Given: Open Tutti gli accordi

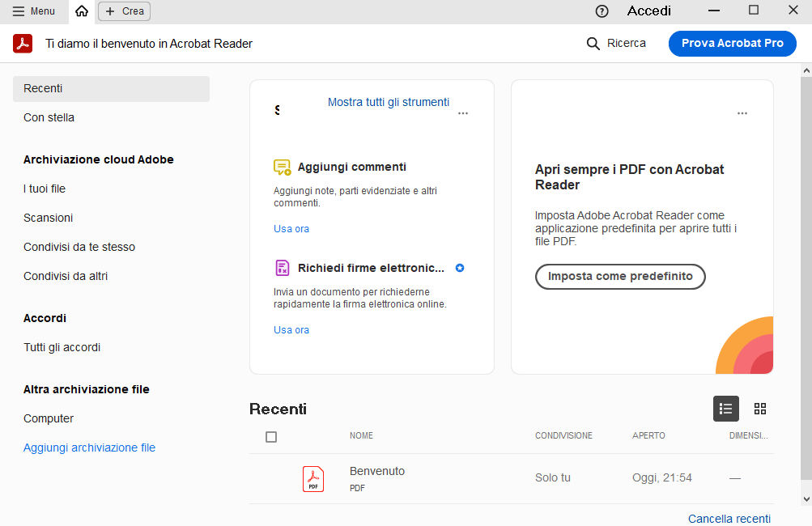Looking at the screenshot, I should pyautogui.click(x=62, y=347).
